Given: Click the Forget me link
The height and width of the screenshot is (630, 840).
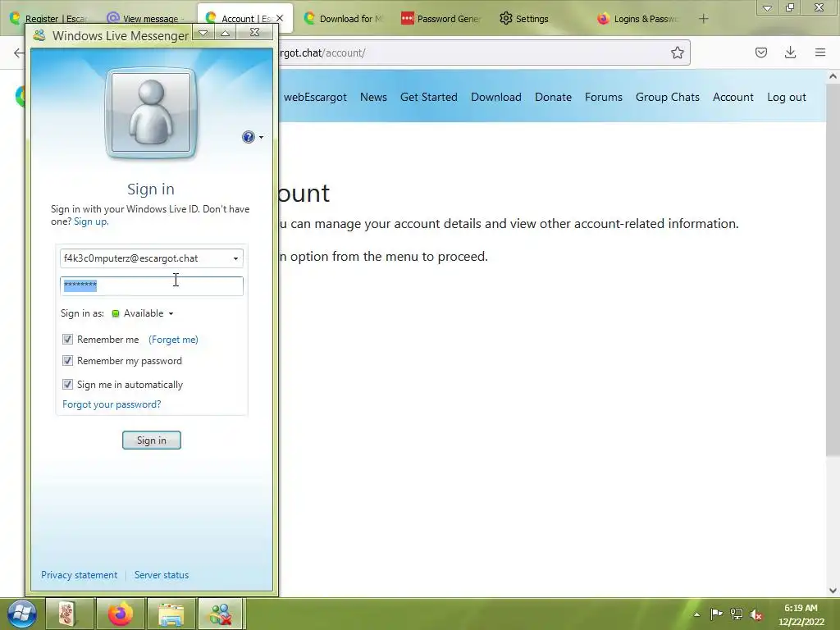Looking at the screenshot, I should (x=173, y=339).
